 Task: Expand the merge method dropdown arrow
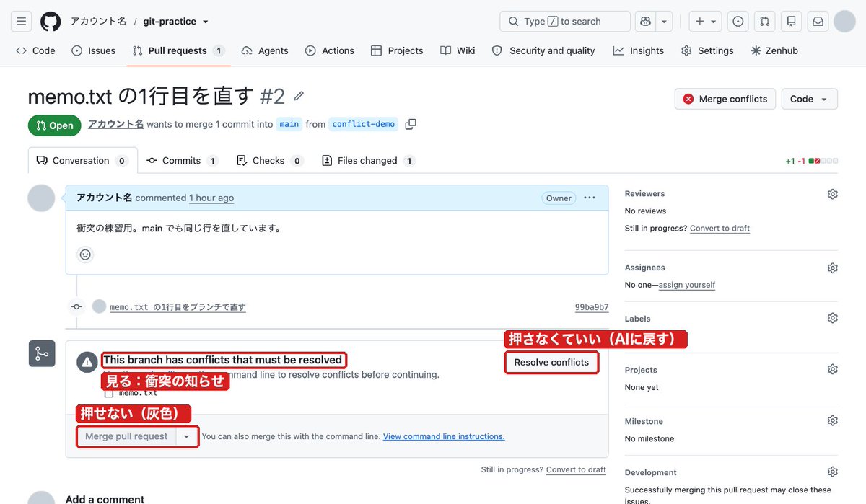tap(187, 436)
